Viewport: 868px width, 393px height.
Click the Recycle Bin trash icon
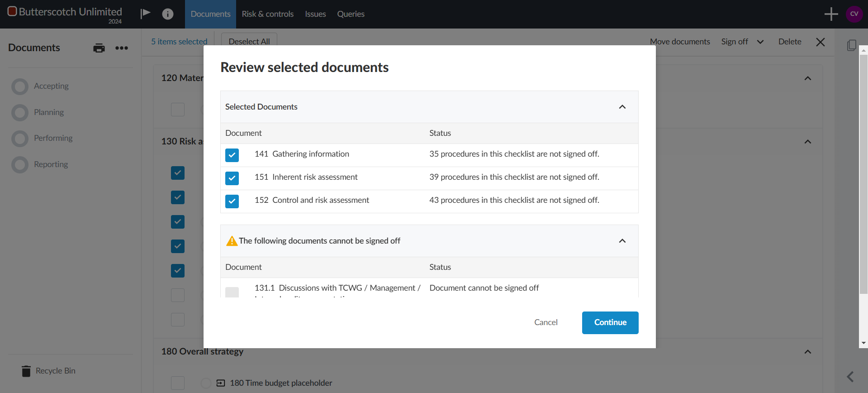click(x=26, y=371)
